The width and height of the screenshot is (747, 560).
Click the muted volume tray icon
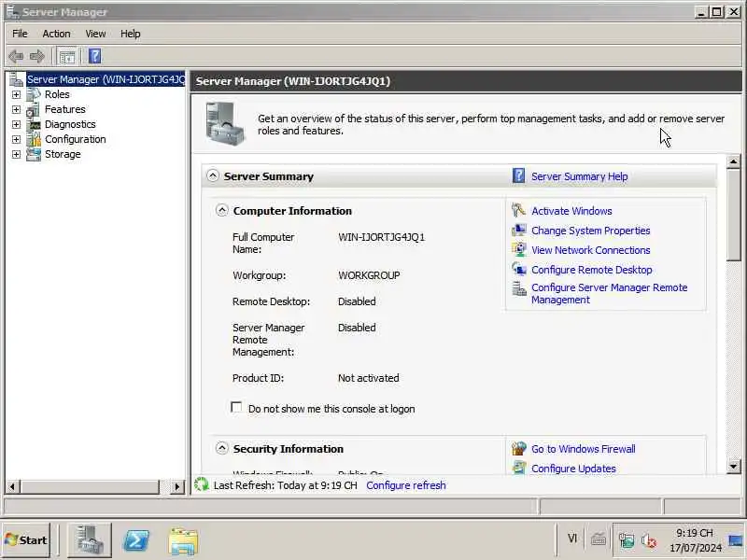[x=648, y=540]
